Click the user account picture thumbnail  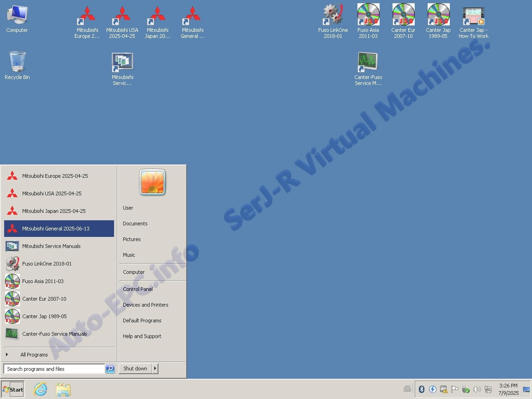click(152, 182)
